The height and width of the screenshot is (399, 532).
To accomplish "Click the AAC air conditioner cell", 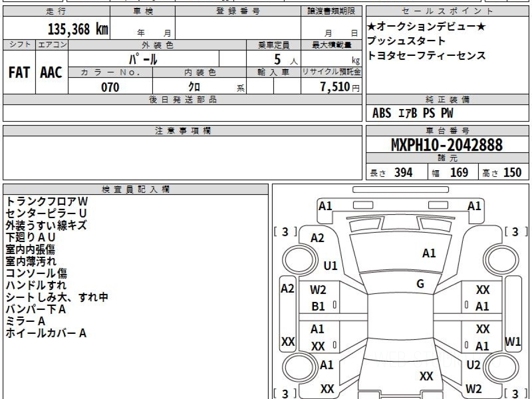I will point(51,73).
